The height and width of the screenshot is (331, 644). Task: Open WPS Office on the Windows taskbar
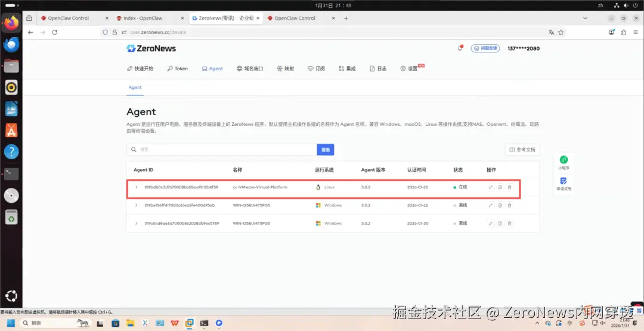[175, 323]
